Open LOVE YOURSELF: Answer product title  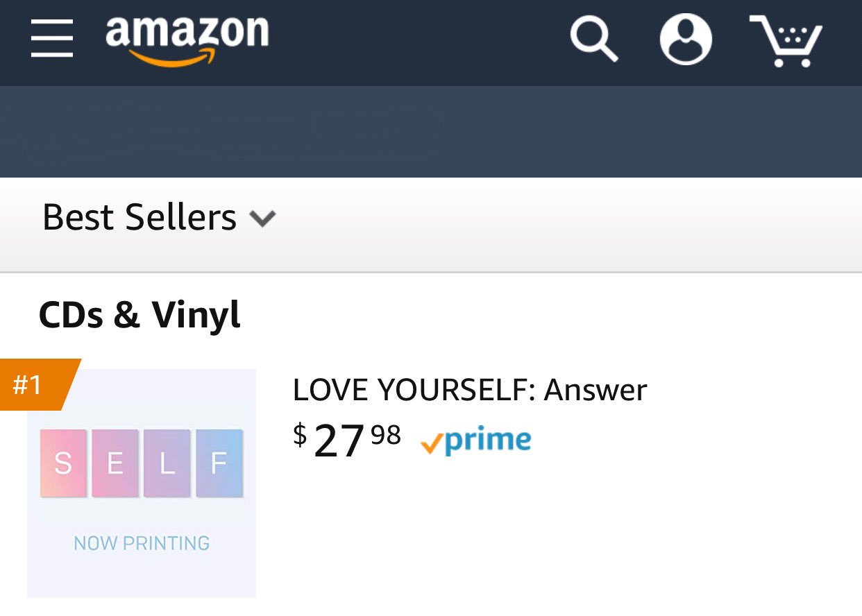point(469,390)
